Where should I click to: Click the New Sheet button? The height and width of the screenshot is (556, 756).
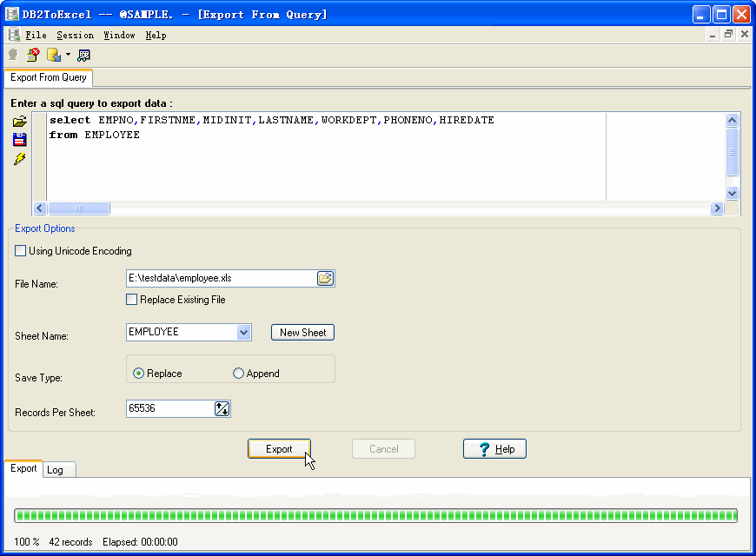point(302,332)
